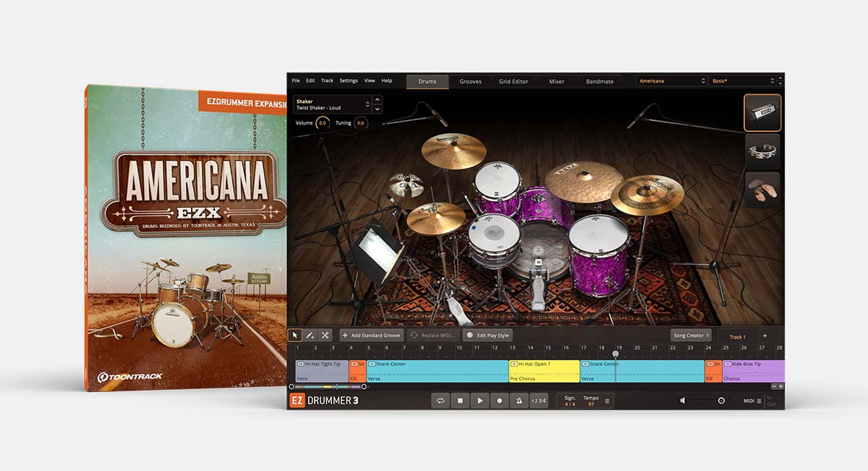Select the scissors cut tool
The height and width of the screenshot is (471, 868).
coord(325,335)
